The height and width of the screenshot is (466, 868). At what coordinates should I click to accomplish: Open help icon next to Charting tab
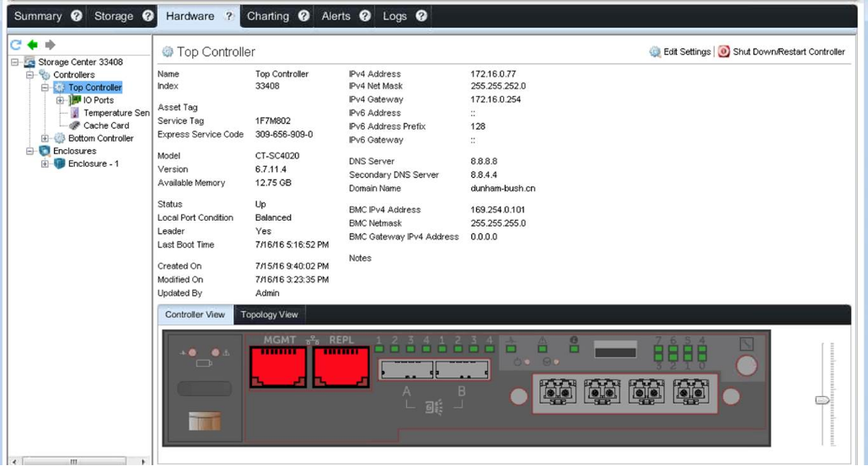[x=304, y=16]
